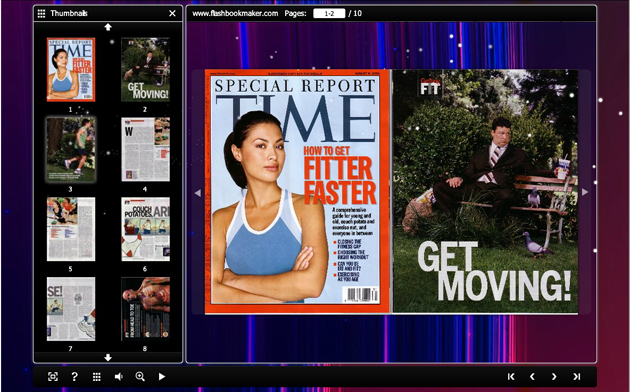Select page 6 Couch Potatoes thumbnail

(x=145, y=229)
